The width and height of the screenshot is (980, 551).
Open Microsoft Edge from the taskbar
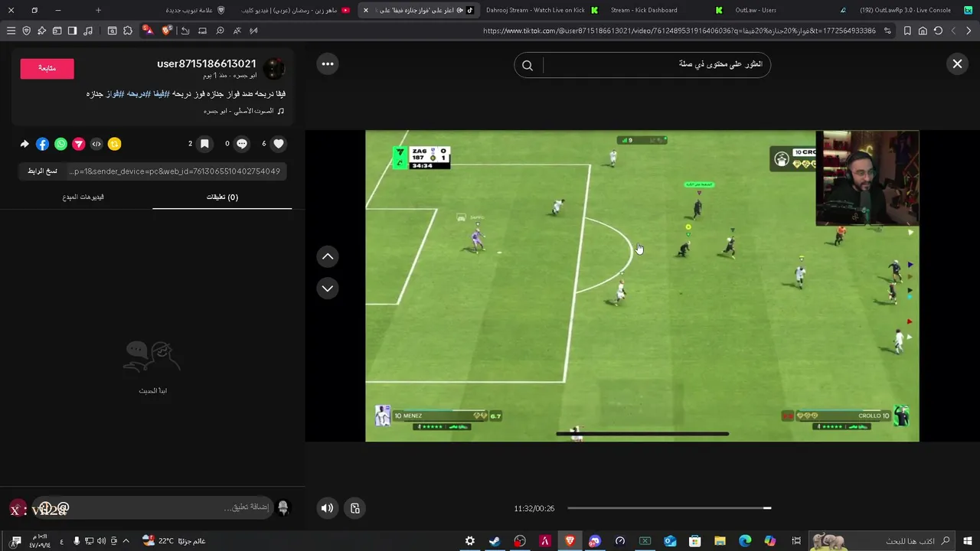[x=745, y=541]
